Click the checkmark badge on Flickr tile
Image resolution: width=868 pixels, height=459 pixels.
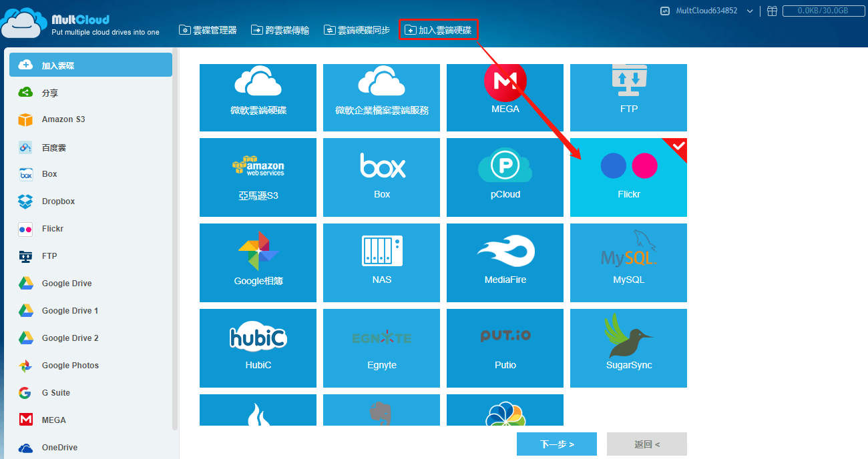coord(678,147)
